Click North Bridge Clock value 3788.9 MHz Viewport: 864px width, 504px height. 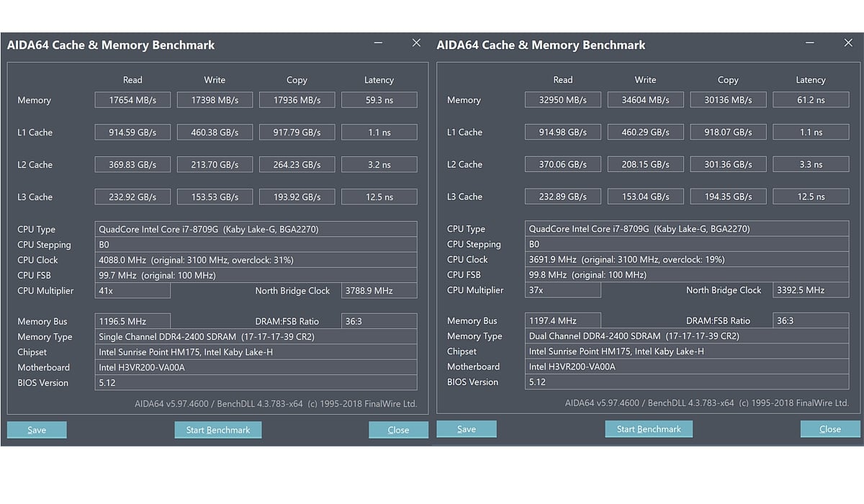(x=379, y=291)
